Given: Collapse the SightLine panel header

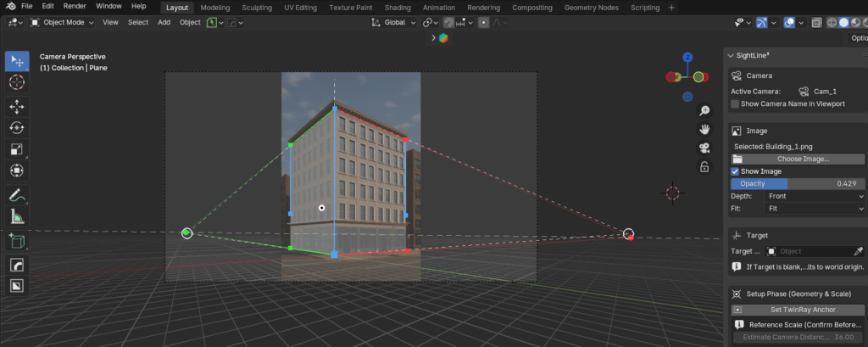Looking at the screenshot, I should [731, 55].
